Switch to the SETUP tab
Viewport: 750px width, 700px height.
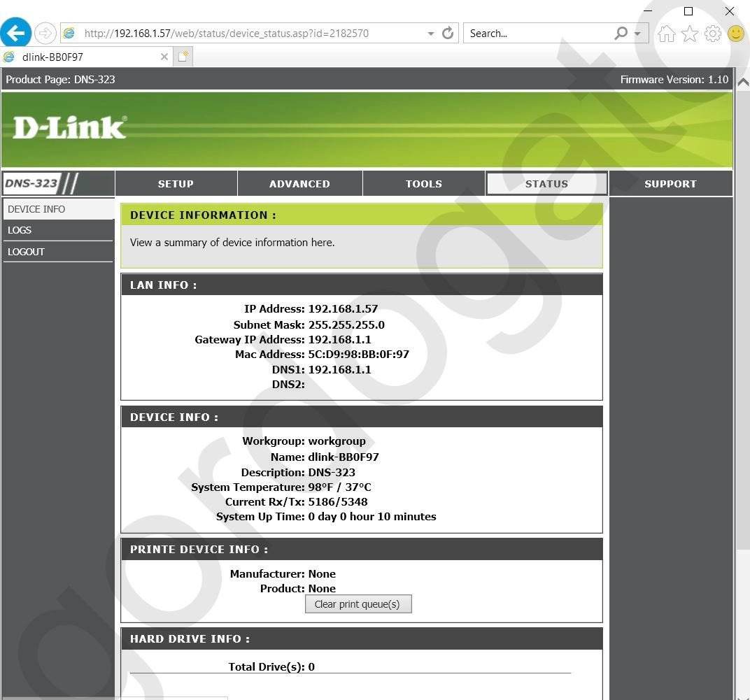[x=176, y=183]
